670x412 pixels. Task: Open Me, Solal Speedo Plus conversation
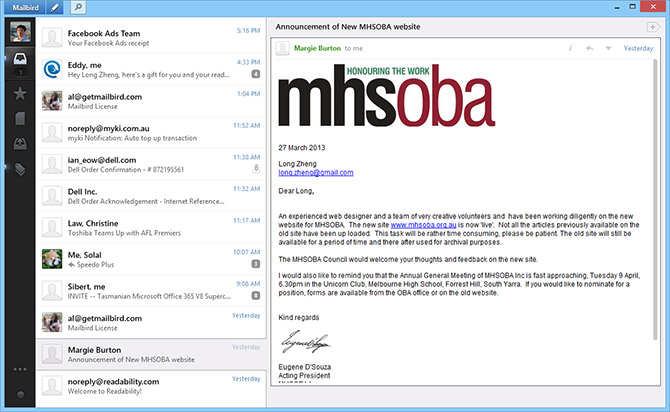click(151, 259)
